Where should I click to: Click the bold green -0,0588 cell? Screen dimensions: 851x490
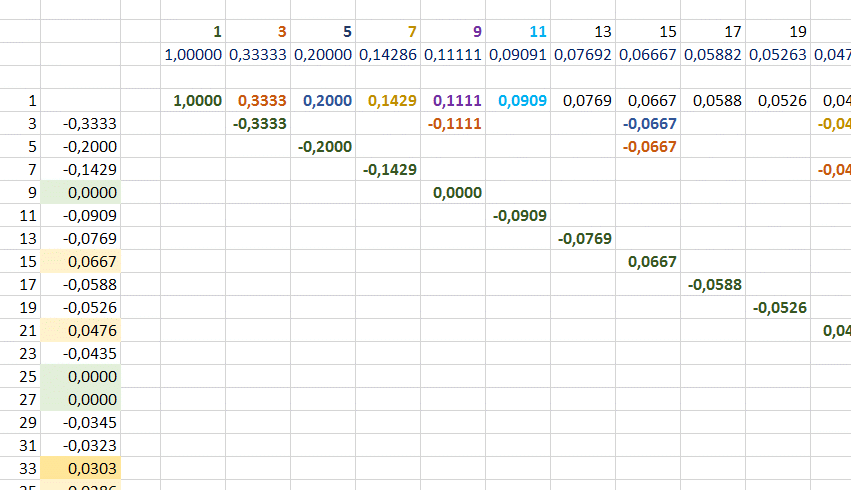point(713,284)
